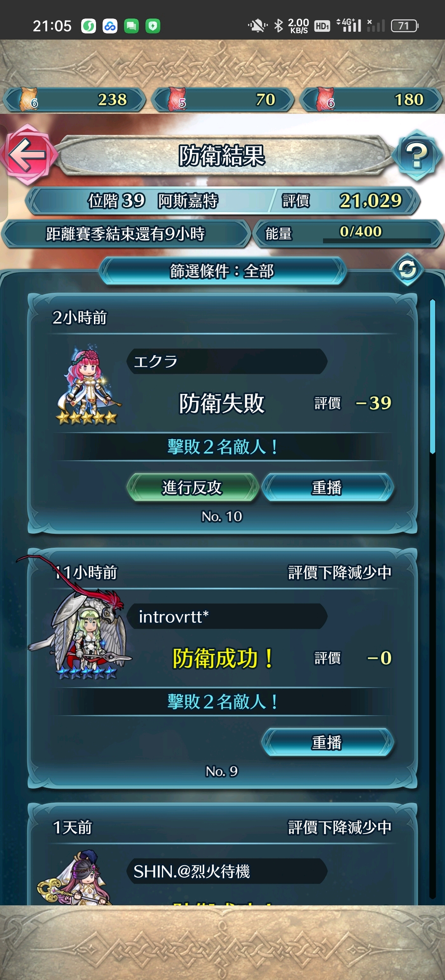Tap 重播 replay for battle No. 9
Screen dimensions: 445x980
click(328, 742)
